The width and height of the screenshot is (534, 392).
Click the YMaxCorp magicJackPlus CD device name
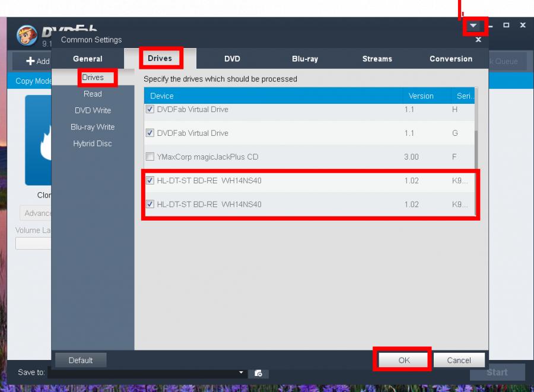pos(208,157)
